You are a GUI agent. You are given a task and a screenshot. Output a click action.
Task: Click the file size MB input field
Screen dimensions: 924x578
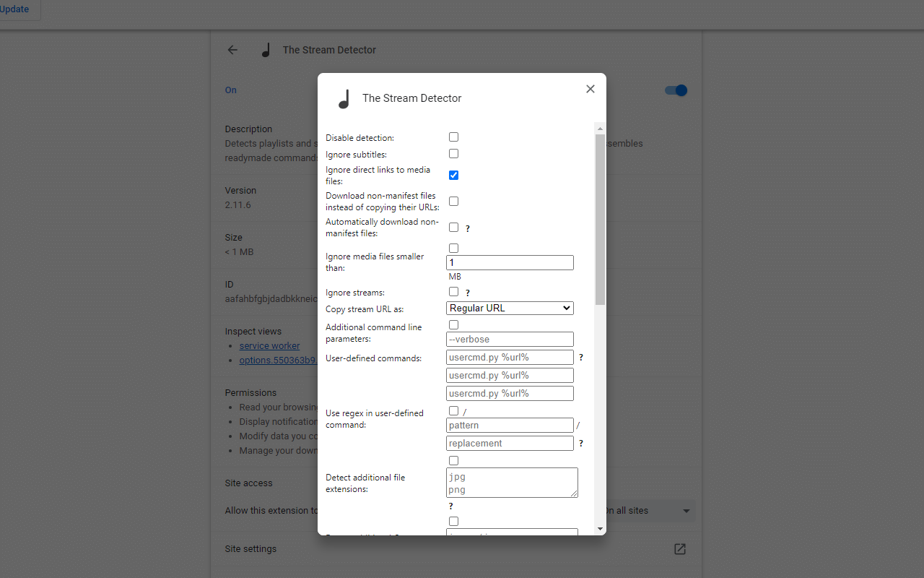(x=510, y=263)
